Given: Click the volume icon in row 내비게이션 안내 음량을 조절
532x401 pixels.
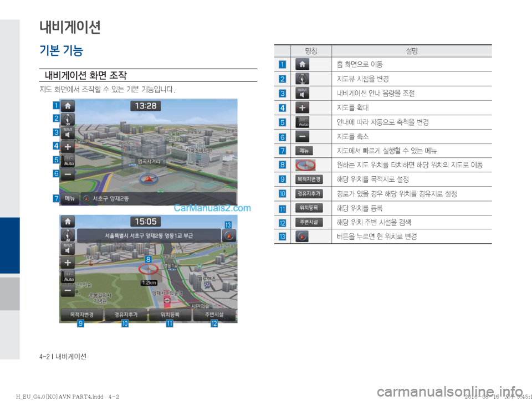Looking at the screenshot, I should [x=302, y=93].
